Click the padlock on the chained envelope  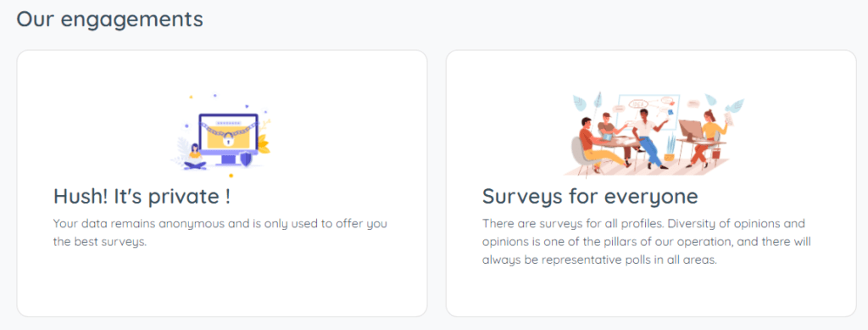pyautogui.click(x=228, y=139)
